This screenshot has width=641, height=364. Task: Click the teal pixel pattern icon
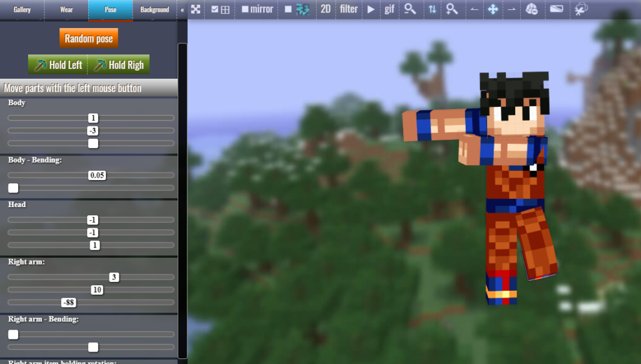pyautogui.click(x=303, y=9)
